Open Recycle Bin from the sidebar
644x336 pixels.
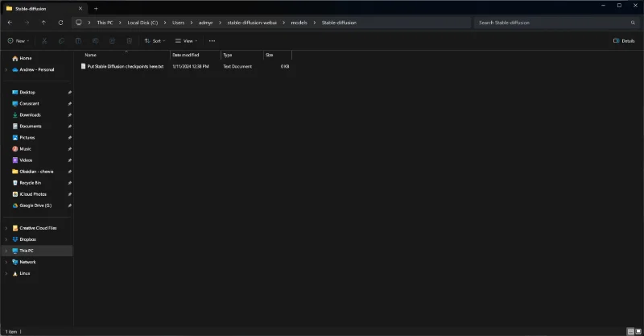pos(30,183)
